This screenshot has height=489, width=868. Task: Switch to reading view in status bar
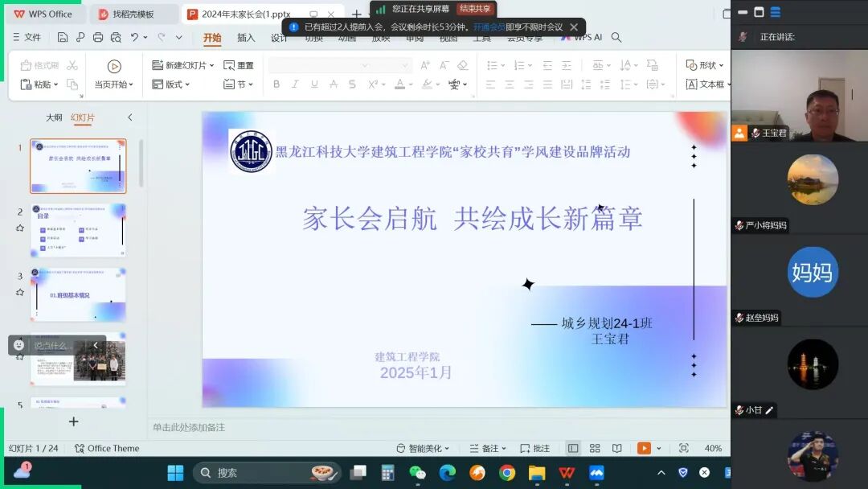tap(616, 448)
